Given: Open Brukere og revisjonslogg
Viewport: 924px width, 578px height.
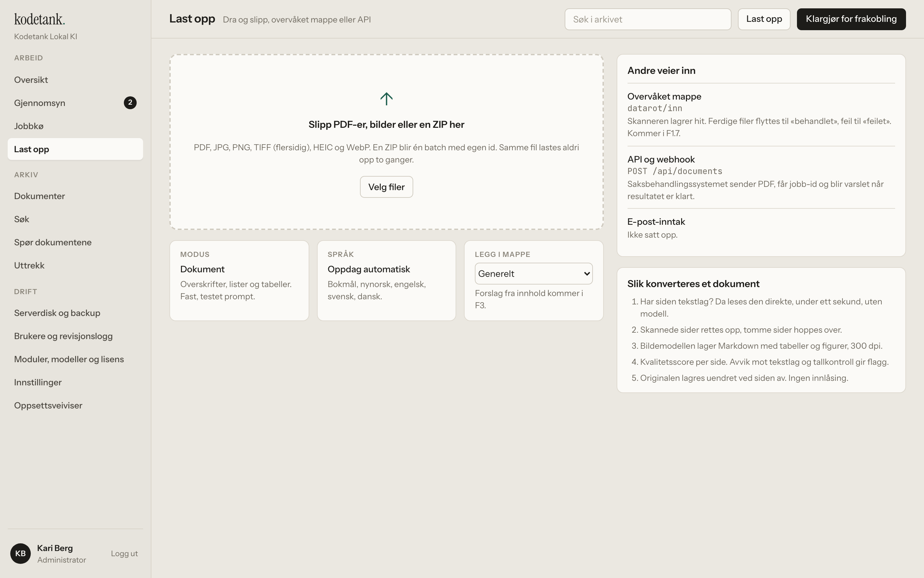Looking at the screenshot, I should 75,336.
